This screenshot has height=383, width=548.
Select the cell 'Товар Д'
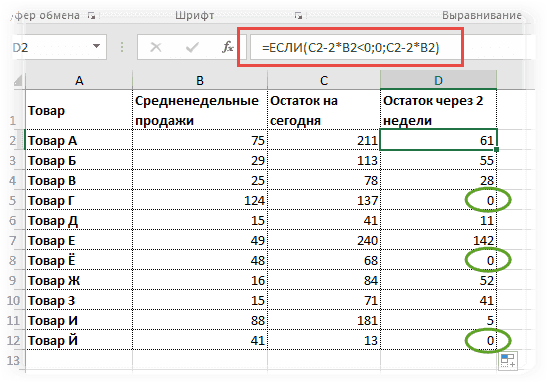pos(79,221)
